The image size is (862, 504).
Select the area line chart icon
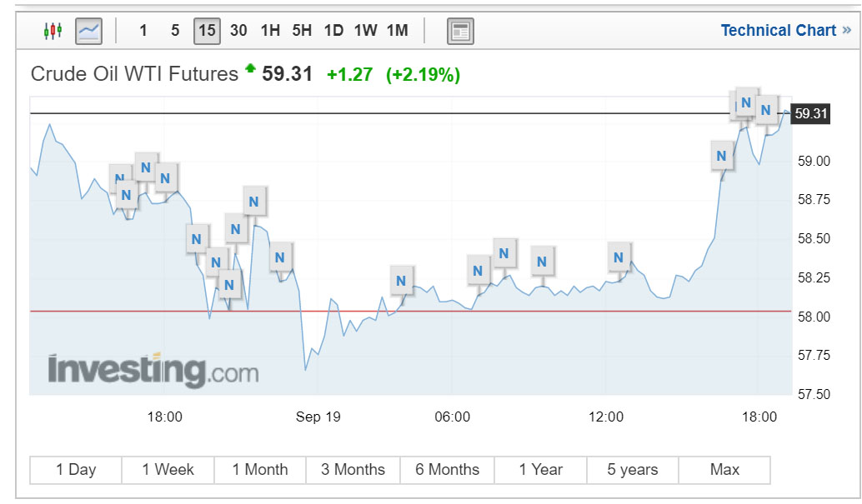pos(88,32)
